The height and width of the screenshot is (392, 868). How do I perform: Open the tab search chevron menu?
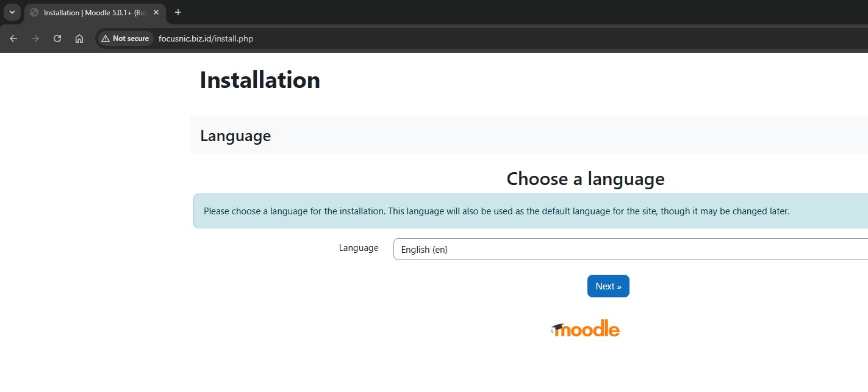12,12
